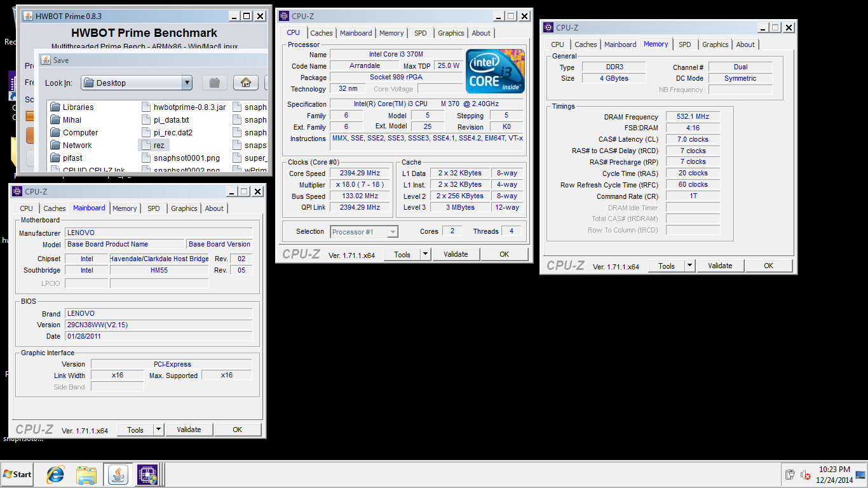The width and height of the screenshot is (868, 488).
Task: Open SPD tab in center CPU-Z window
Action: coord(421,33)
